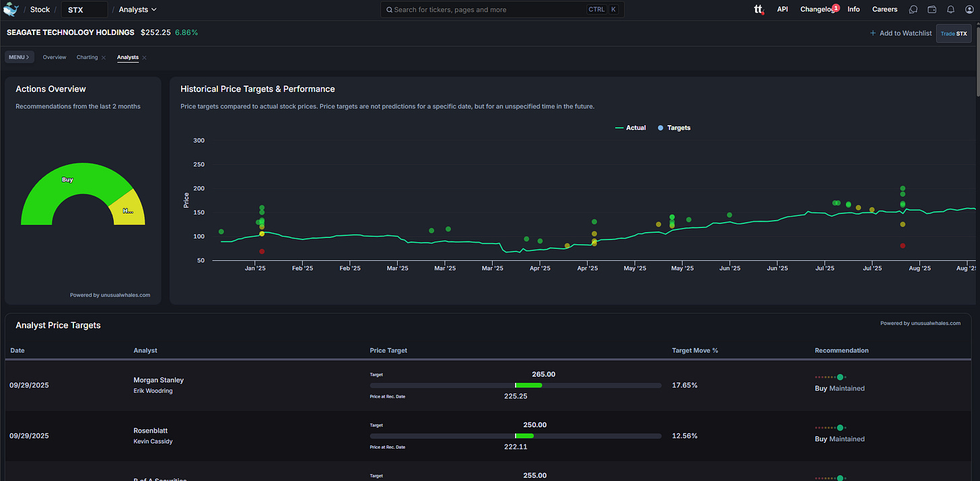Click the 12.56% target move

tap(685, 436)
